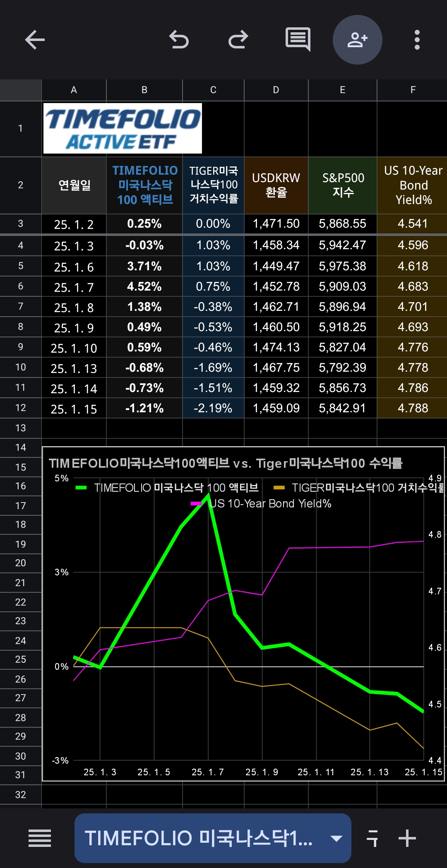Select the 0.75% cell
Screen dimensions: 447x868
pyautogui.click(x=213, y=286)
